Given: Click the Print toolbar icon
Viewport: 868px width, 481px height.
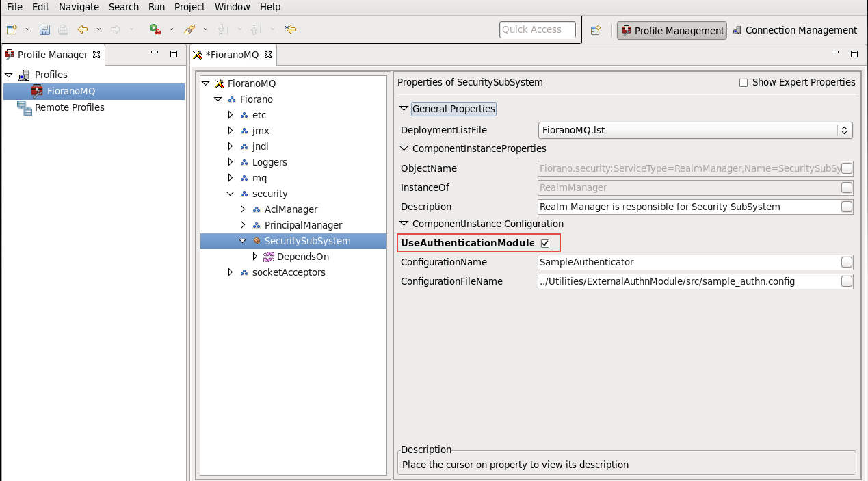Looking at the screenshot, I should coord(63,29).
